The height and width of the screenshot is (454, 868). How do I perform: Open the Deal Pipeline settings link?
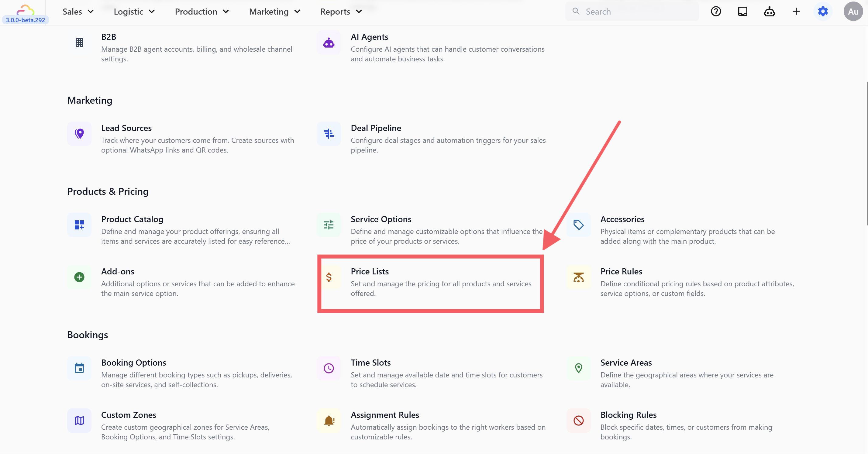click(x=376, y=128)
